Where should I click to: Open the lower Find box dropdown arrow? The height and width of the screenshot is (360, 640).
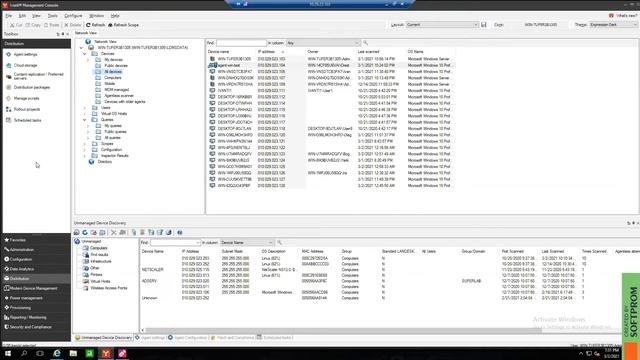coord(198,242)
